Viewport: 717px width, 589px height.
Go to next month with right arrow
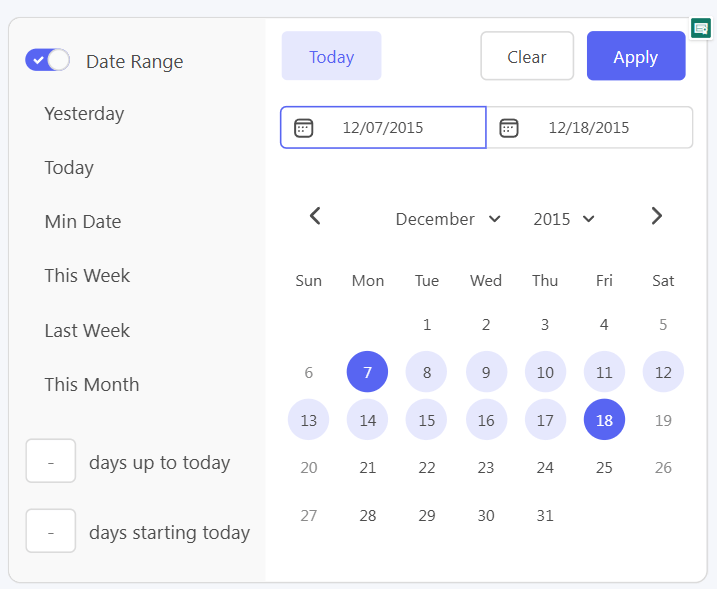[x=657, y=216]
